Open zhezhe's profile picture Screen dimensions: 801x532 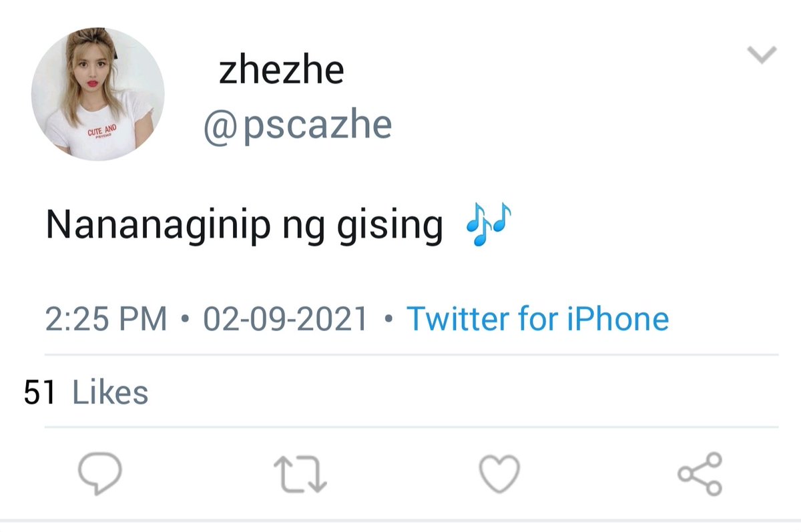point(97,94)
